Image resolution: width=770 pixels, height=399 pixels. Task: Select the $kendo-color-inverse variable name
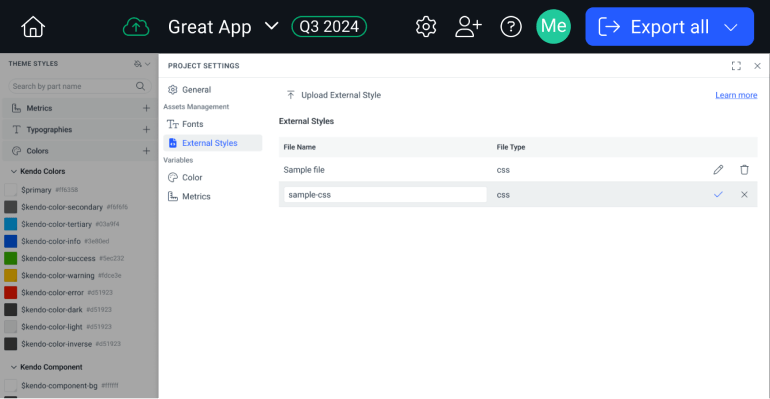click(56, 344)
